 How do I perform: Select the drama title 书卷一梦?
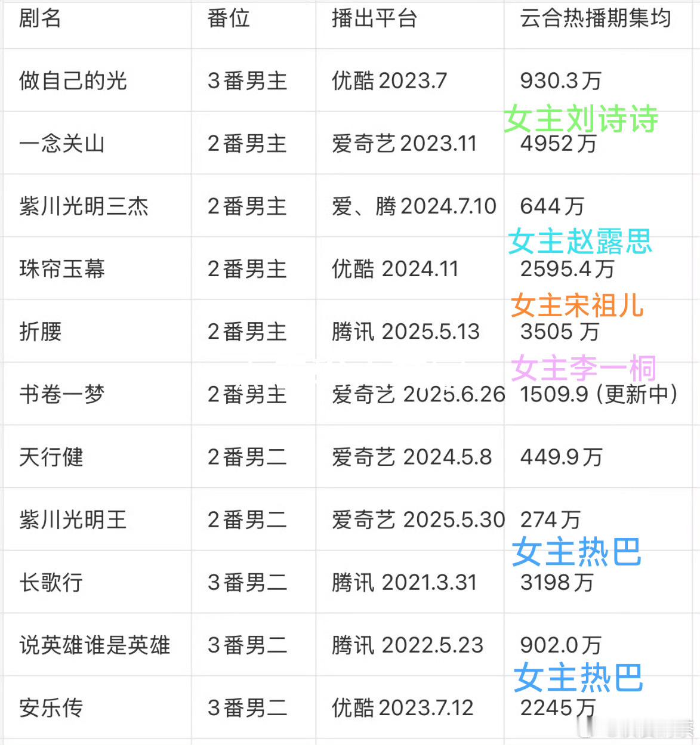click(62, 394)
